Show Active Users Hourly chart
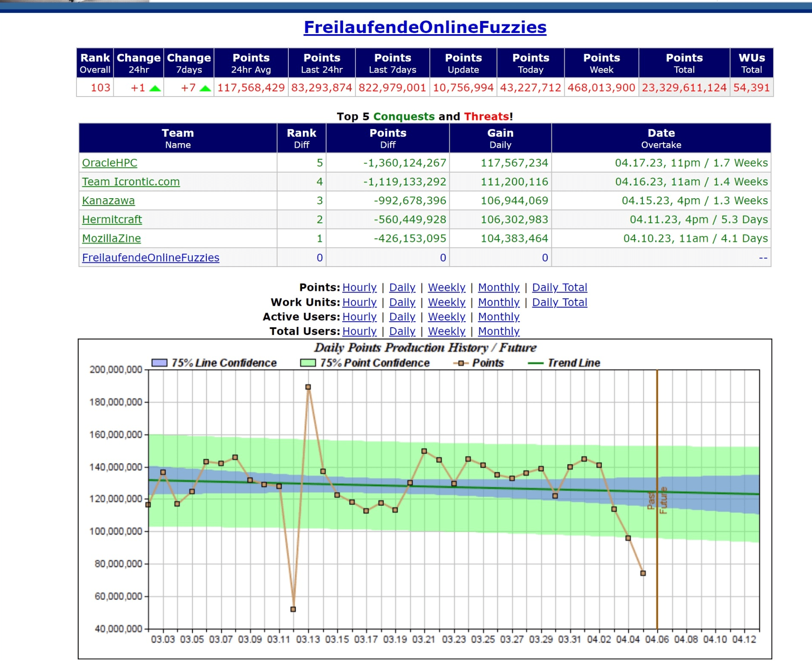This screenshot has height=663, width=812. coord(360,317)
